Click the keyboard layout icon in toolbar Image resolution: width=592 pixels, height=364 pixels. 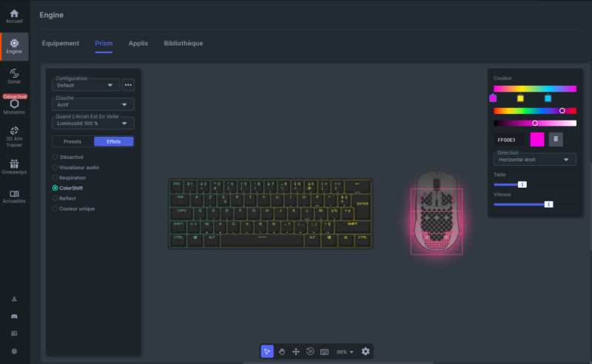coord(324,352)
